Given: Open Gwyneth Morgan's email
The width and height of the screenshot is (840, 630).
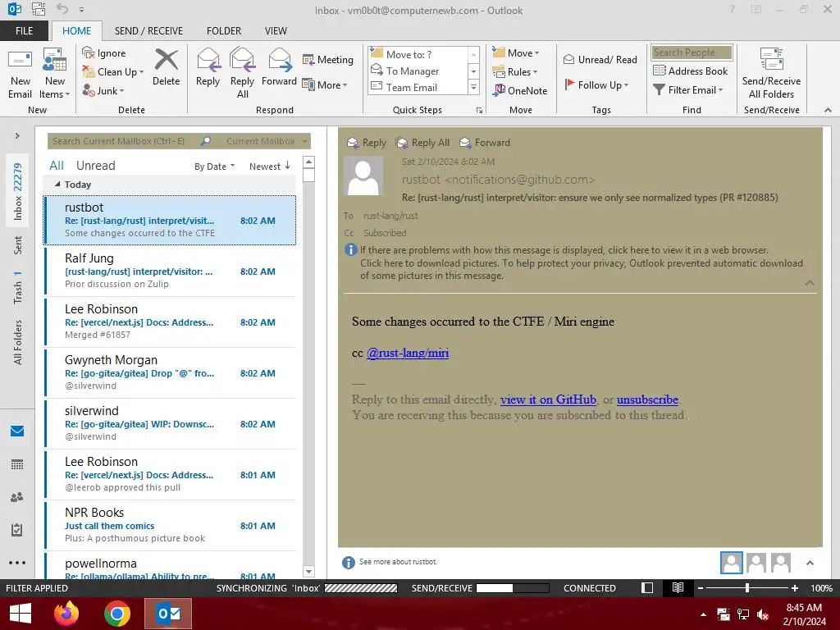Looking at the screenshot, I should 170,373.
